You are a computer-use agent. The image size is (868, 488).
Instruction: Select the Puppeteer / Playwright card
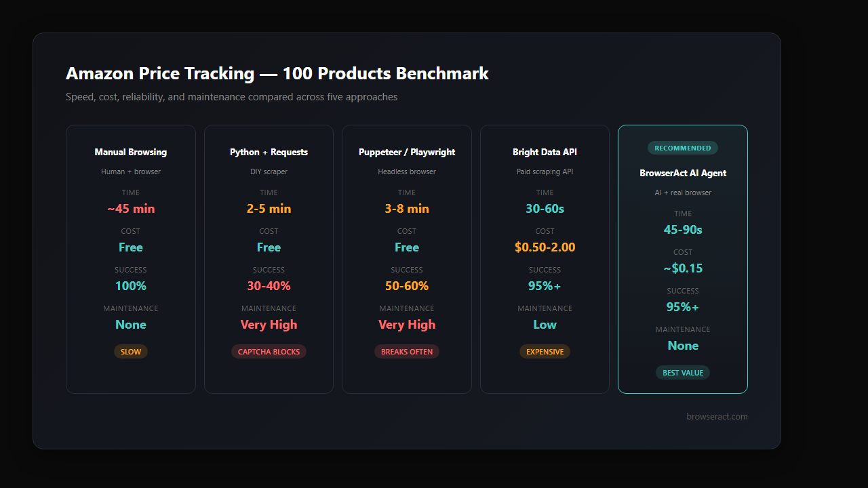407,259
